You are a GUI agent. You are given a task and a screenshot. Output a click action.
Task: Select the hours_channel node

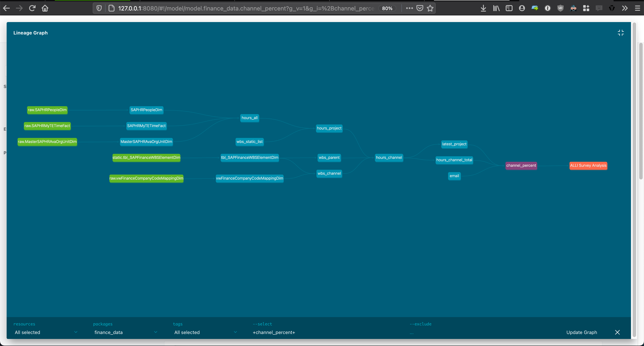pyautogui.click(x=389, y=158)
